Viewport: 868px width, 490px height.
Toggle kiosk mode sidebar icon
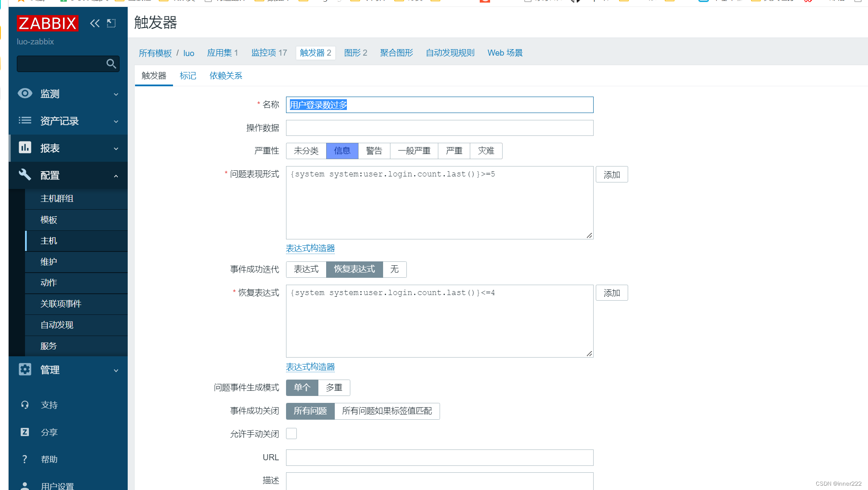(111, 23)
